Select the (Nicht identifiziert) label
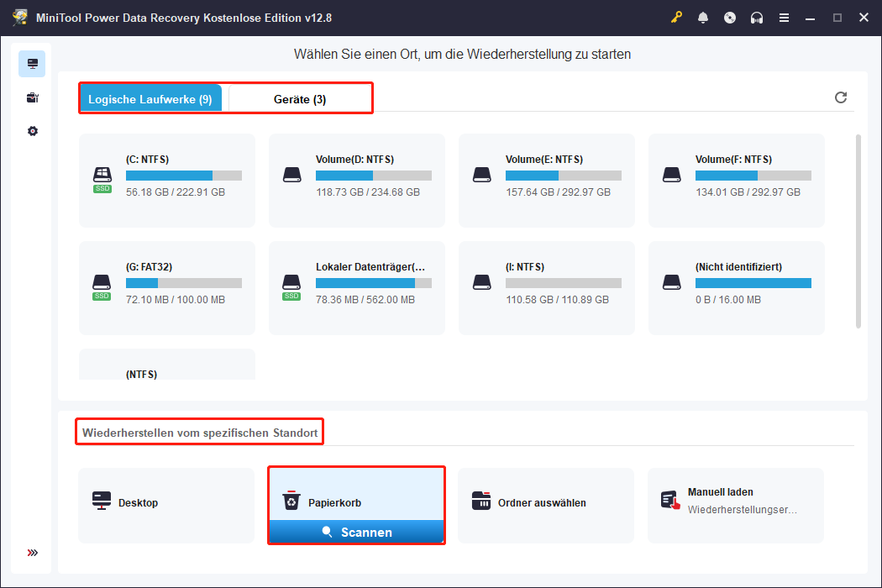The image size is (882, 588). [x=738, y=267]
